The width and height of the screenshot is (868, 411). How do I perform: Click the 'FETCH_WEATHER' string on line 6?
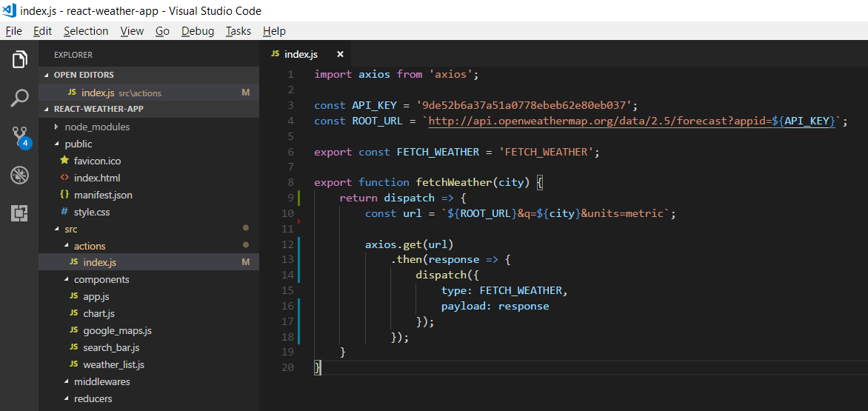(546, 152)
